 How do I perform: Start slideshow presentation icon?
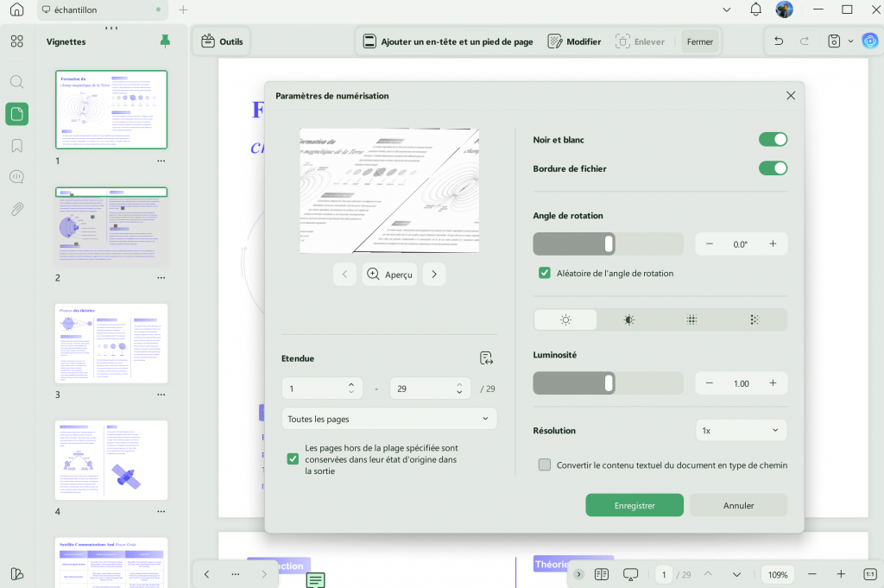[630, 574]
